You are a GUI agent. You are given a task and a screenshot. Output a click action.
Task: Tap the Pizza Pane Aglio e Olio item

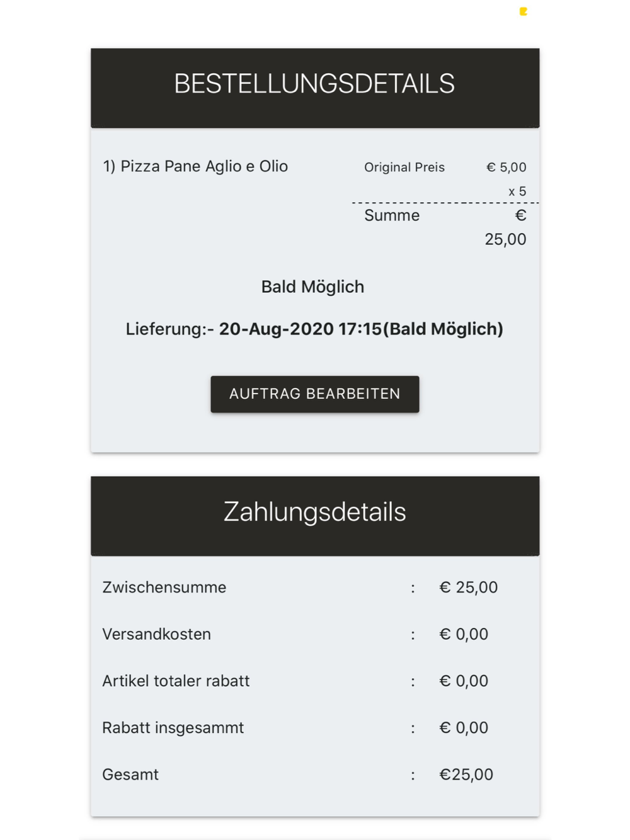[x=195, y=166]
